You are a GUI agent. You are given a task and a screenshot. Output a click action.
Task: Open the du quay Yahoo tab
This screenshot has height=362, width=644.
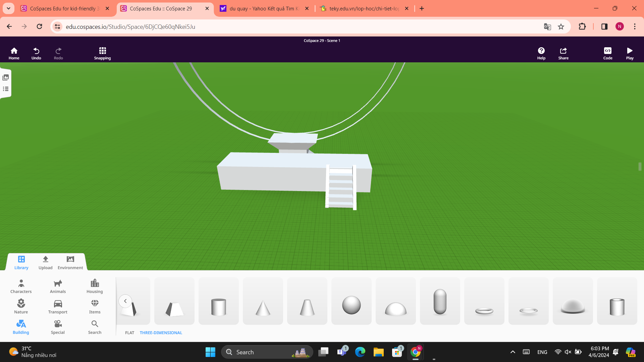(x=264, y=8)
